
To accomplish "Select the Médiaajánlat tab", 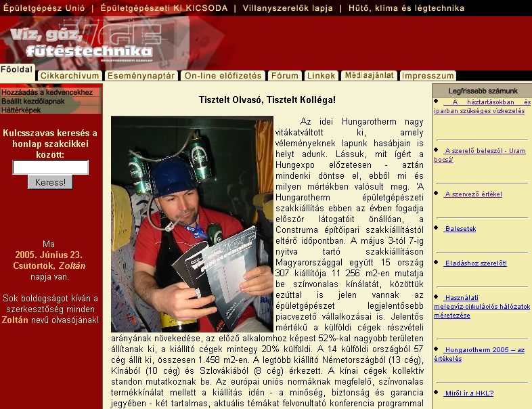I will (x=369, y=75).
